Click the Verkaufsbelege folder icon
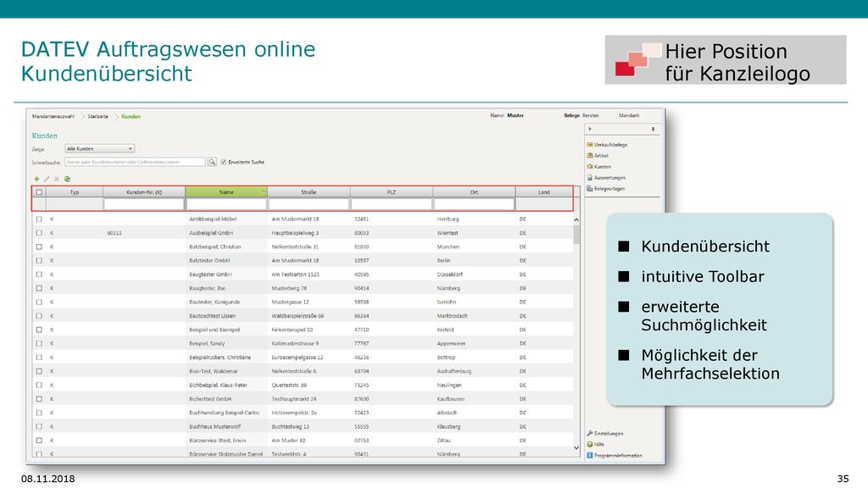The width and height of the screenshot is (868, 488). click(590, 144)
